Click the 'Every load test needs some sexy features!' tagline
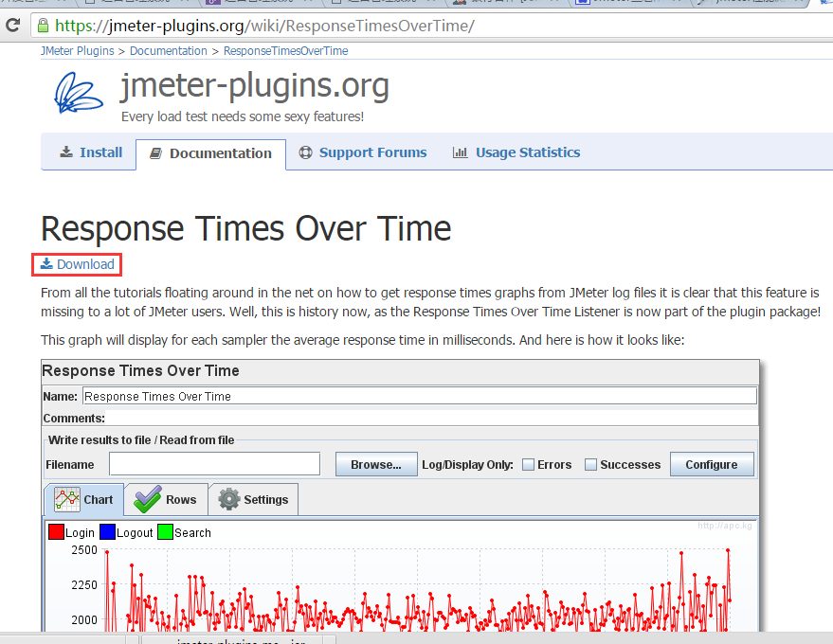833x644 pixels. click(x=243, y=116)
